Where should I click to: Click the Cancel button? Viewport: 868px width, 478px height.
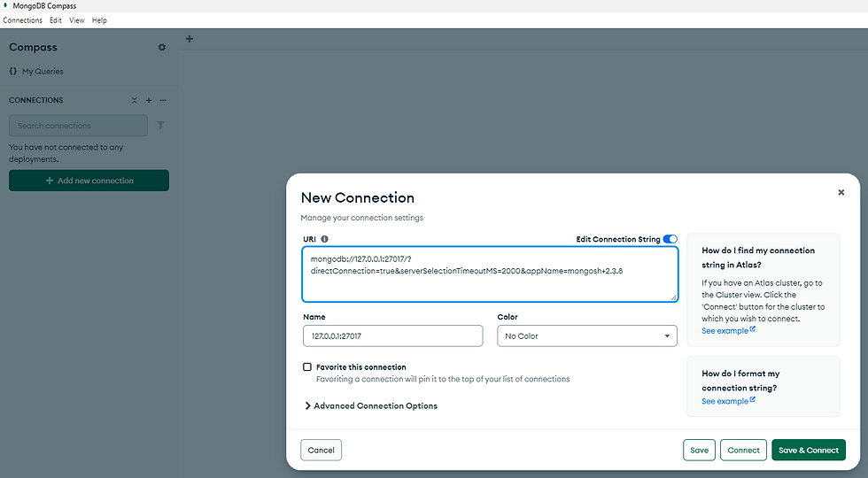[x=321, y=450]
